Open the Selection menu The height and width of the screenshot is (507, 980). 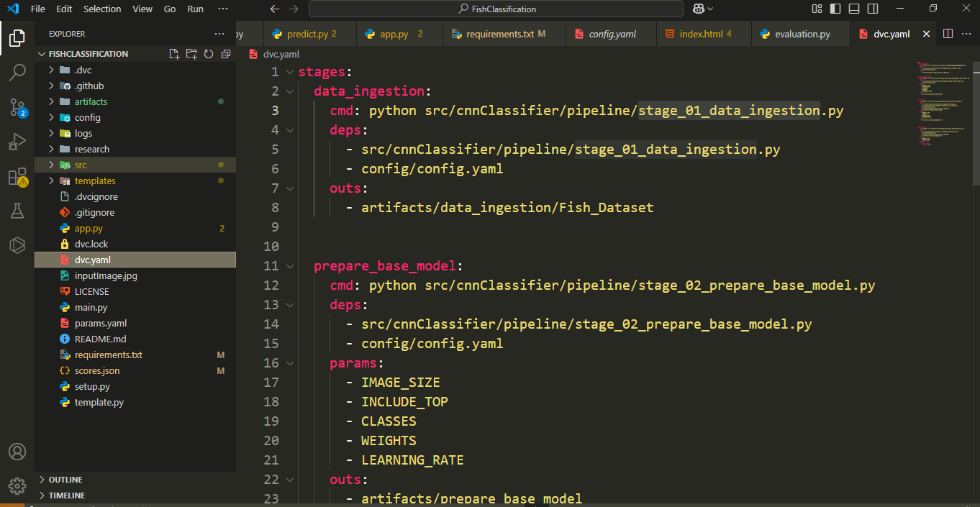click(x=102, y=9)
